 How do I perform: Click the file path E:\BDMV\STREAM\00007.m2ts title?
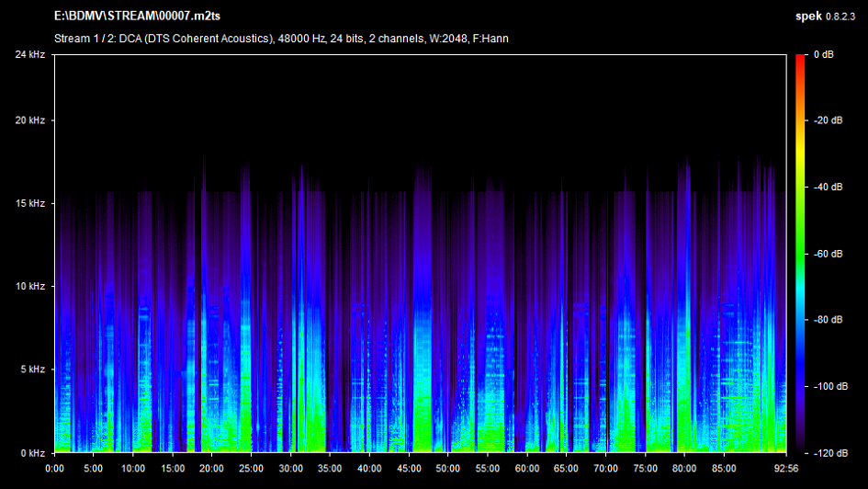(131, 17)
